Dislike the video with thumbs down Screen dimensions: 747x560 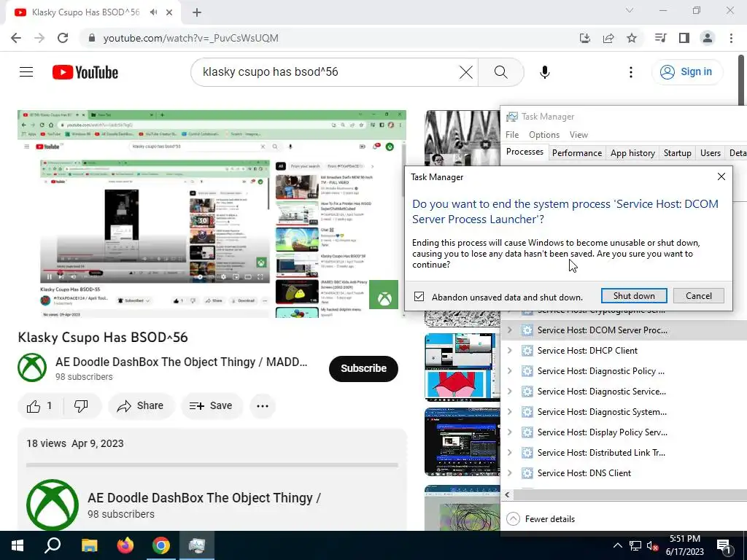[x=81, y=405]
